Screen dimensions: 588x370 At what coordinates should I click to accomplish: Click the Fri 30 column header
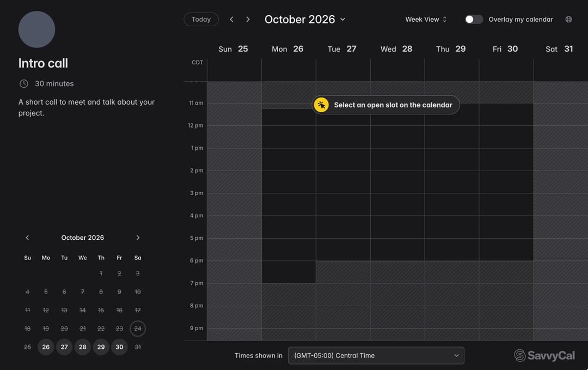click(x=505, y=49)
